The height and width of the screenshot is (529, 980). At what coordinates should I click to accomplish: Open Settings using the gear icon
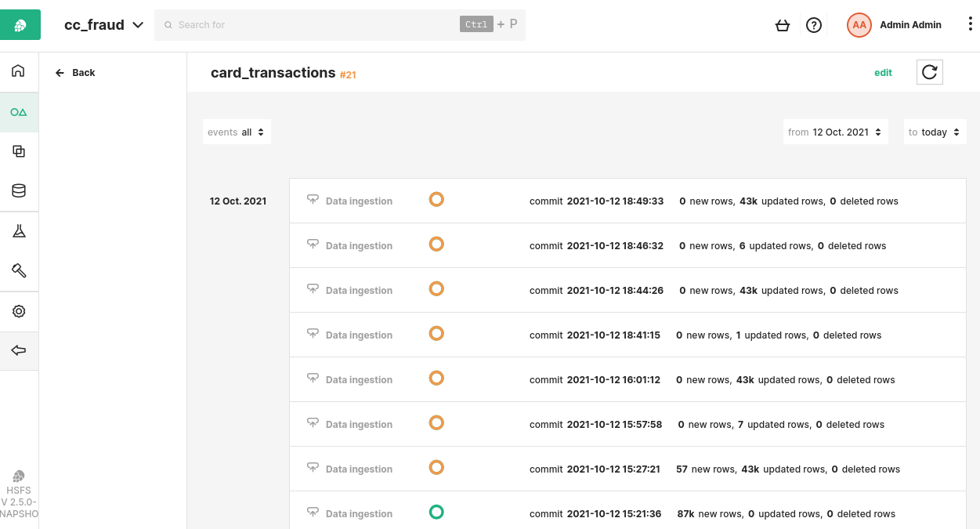click(x=18, y=310)
